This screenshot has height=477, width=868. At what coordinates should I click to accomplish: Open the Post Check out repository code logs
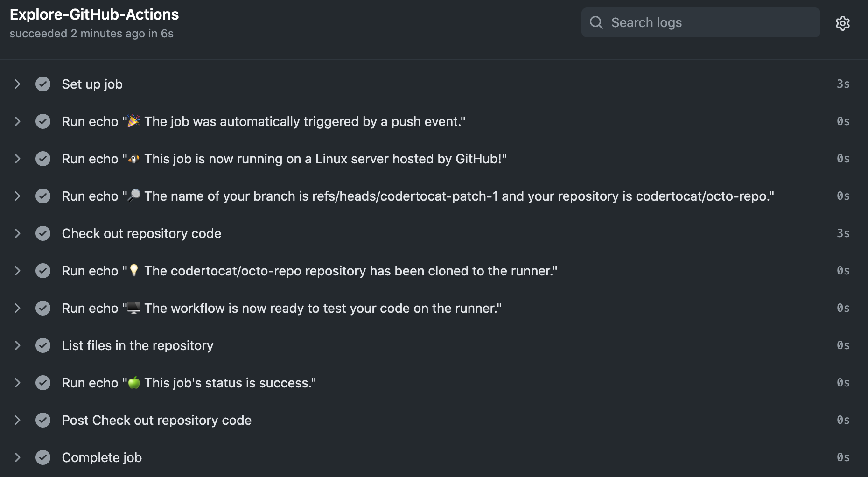click(x=17, y=420)
